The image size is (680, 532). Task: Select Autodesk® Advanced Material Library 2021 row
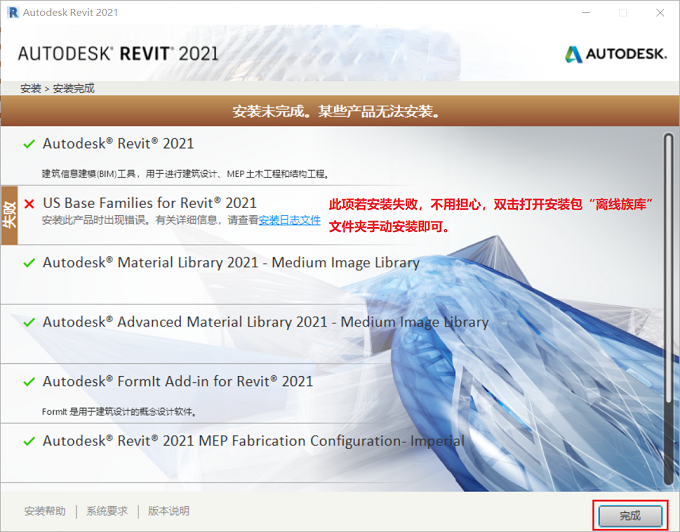point(265,322)
